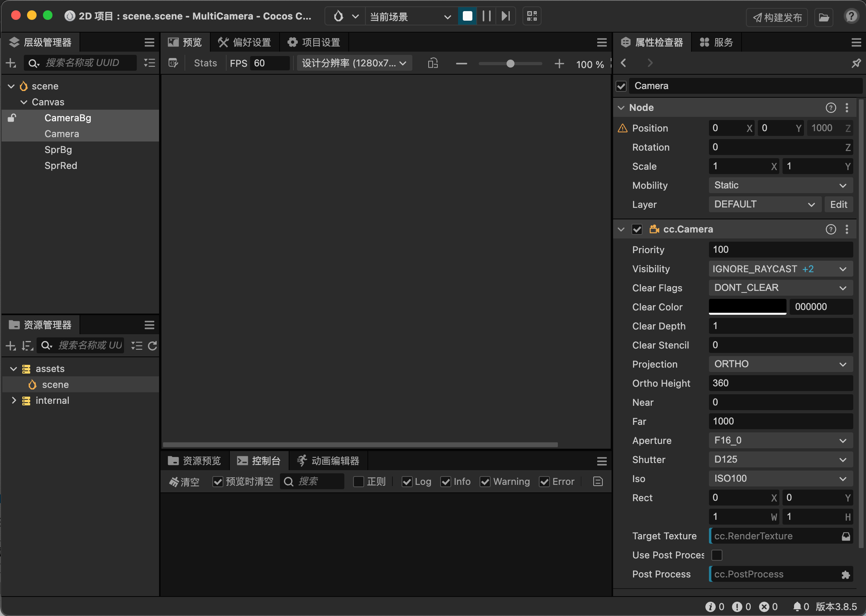This screenshot has width=866, height=616.
Task: Open the Projection ORTHO dropdown
Action: 781,364
